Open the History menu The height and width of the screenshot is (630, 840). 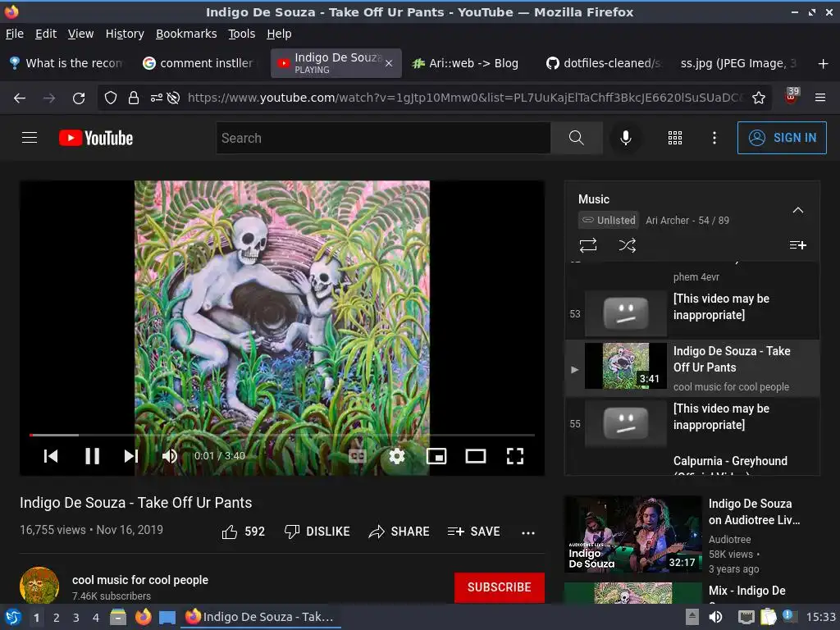[125, 34]
